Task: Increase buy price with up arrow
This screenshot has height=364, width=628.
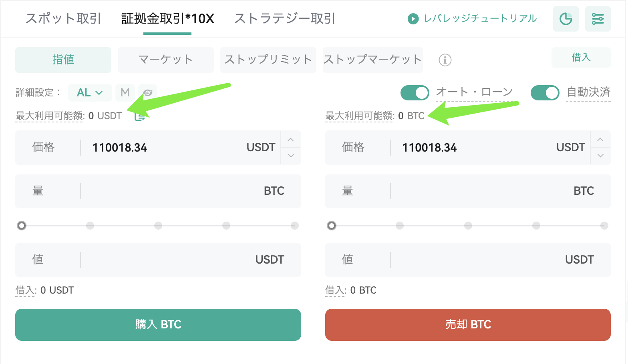Action: click(291, 140)
